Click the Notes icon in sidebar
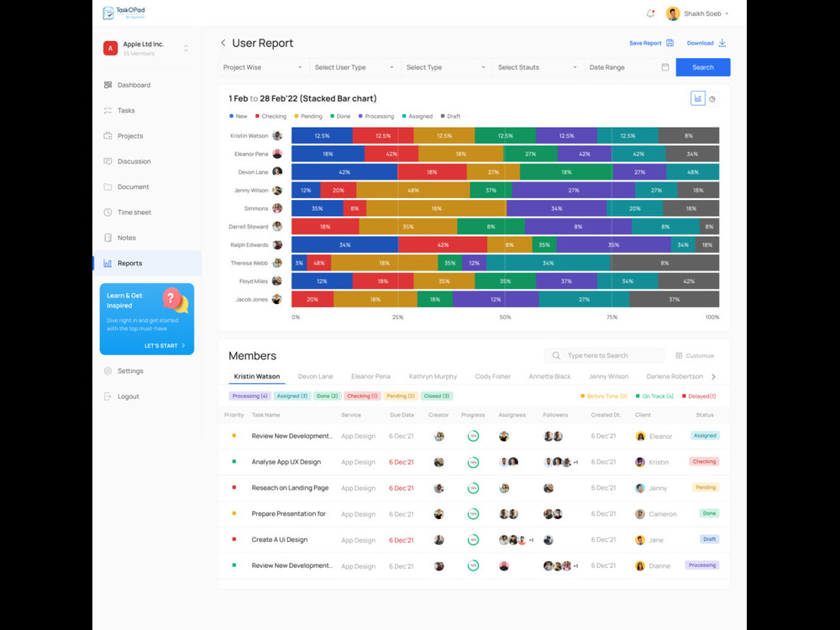 [x=108, y=238]
